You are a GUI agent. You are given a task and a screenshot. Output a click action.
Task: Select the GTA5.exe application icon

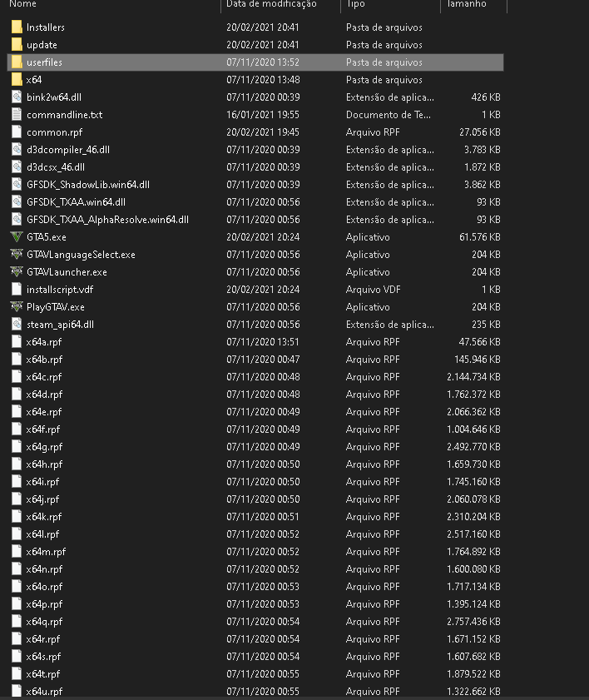tap(17, 237)
